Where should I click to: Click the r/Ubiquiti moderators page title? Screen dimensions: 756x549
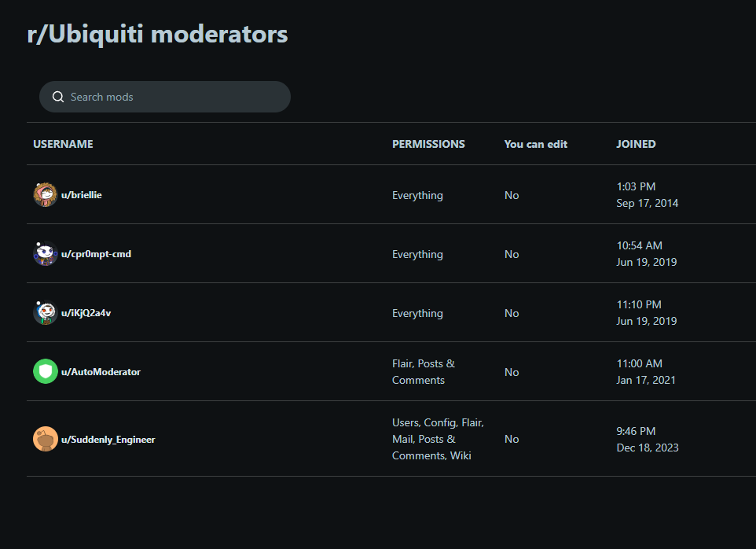[x=157, y=35]
